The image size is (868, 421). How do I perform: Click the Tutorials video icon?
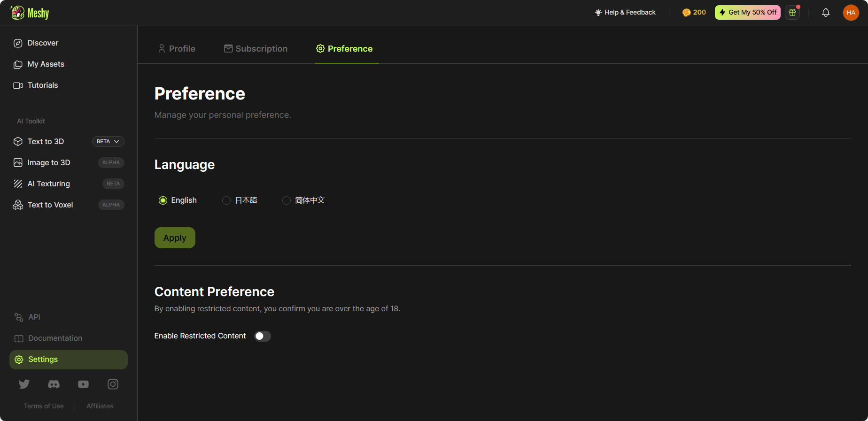18,85
